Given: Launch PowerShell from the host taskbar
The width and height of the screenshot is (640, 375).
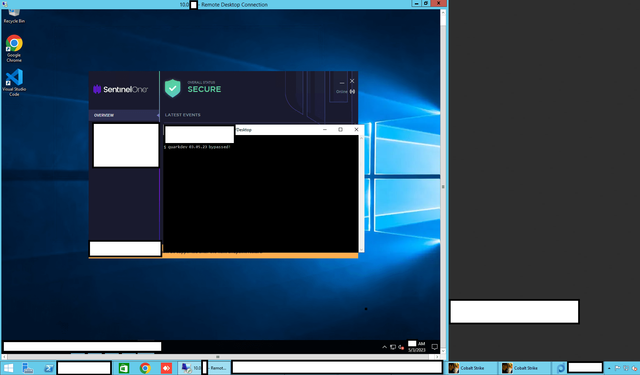Looking at the screenshot, I should pyautogui.click(x=49, y=368).
